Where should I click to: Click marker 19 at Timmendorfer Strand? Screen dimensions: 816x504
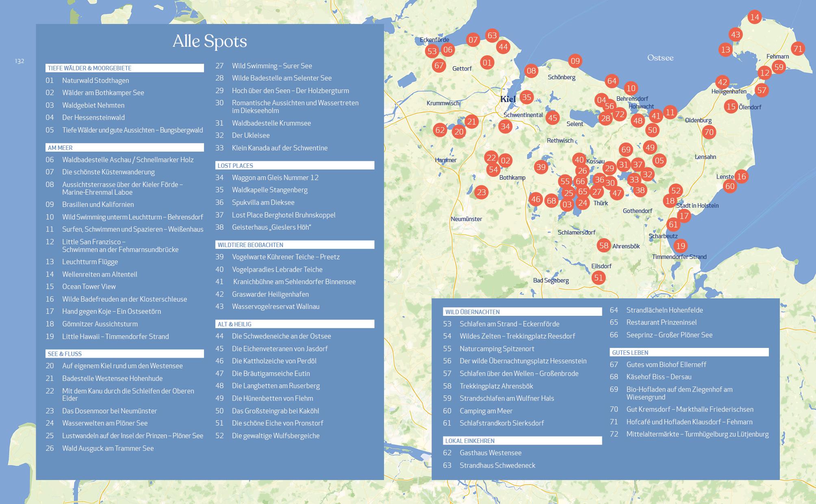click(x=680, y=246)
